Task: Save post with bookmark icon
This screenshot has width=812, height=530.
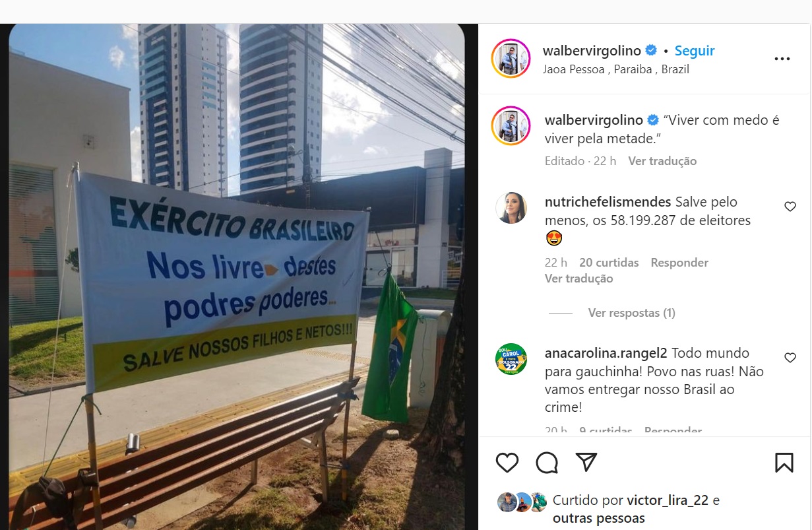Action: 784,463
